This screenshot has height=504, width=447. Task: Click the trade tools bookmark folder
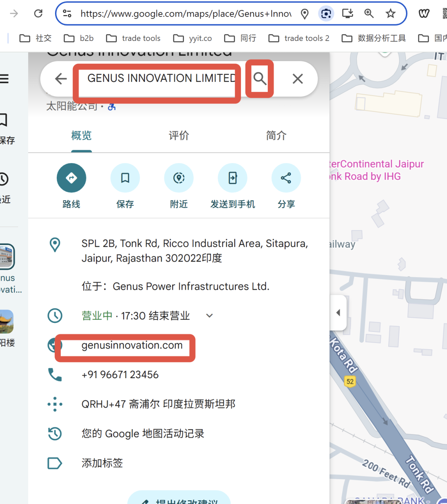(133, 38)
